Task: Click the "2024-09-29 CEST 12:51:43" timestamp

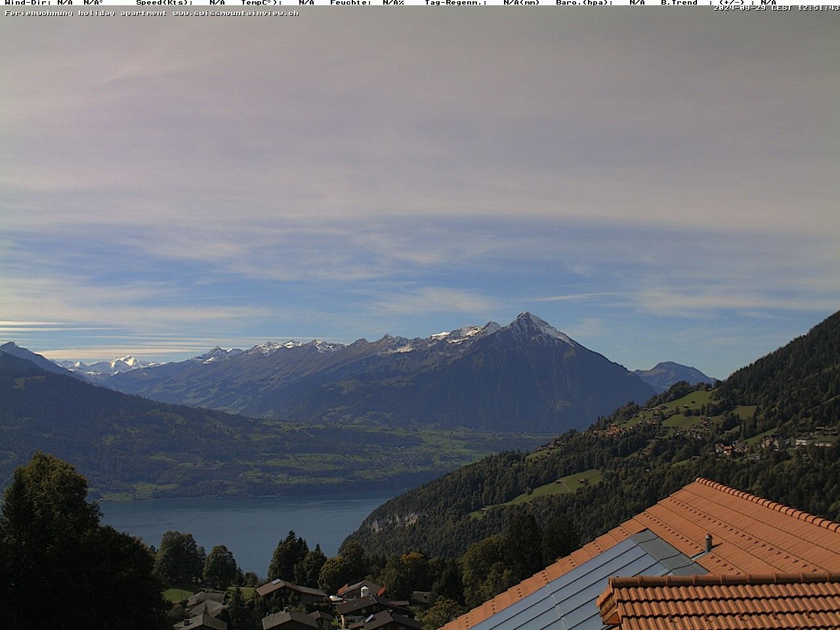Action: click(776, 8)
